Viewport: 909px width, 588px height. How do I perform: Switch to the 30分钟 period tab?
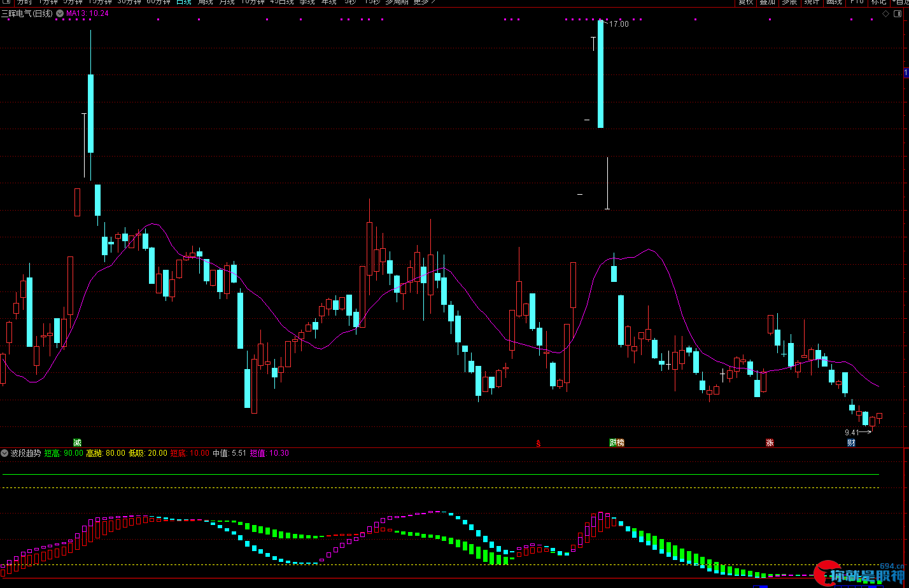coord(129,2)
